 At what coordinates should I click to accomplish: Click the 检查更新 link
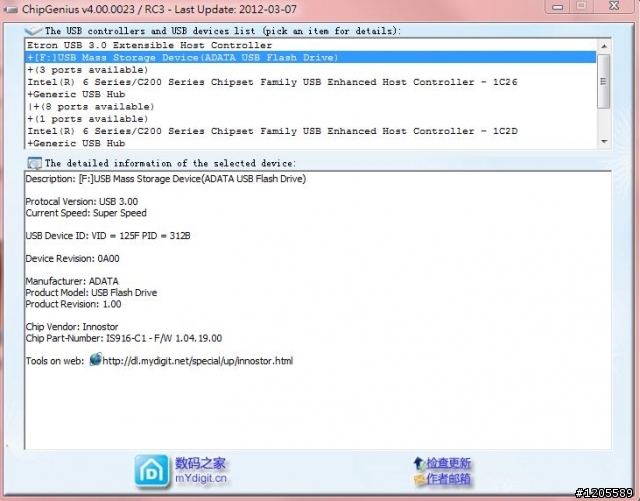coord(449,463)
